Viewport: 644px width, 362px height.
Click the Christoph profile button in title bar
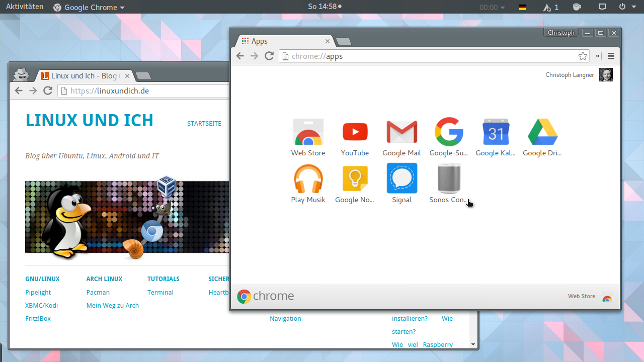[561, 33]
